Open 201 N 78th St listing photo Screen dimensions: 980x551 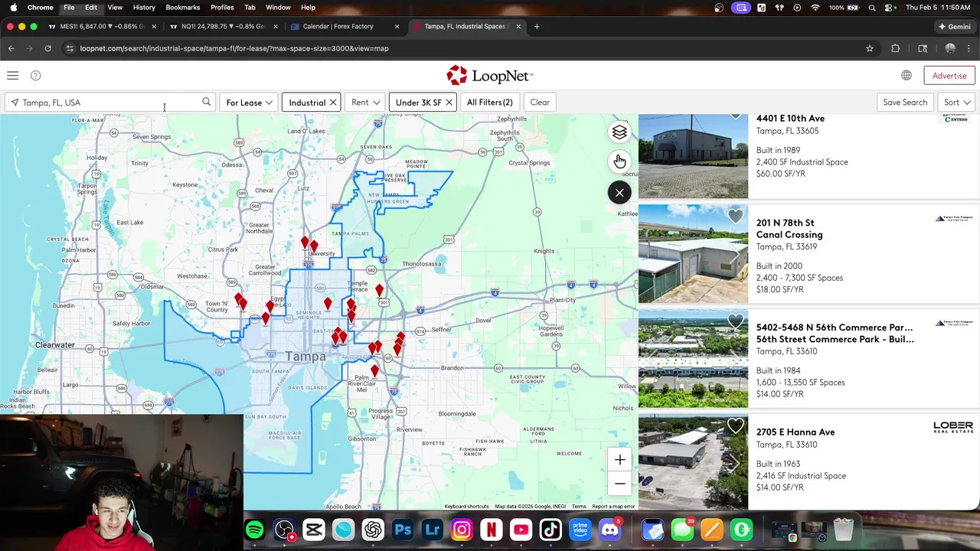point(693,253)
